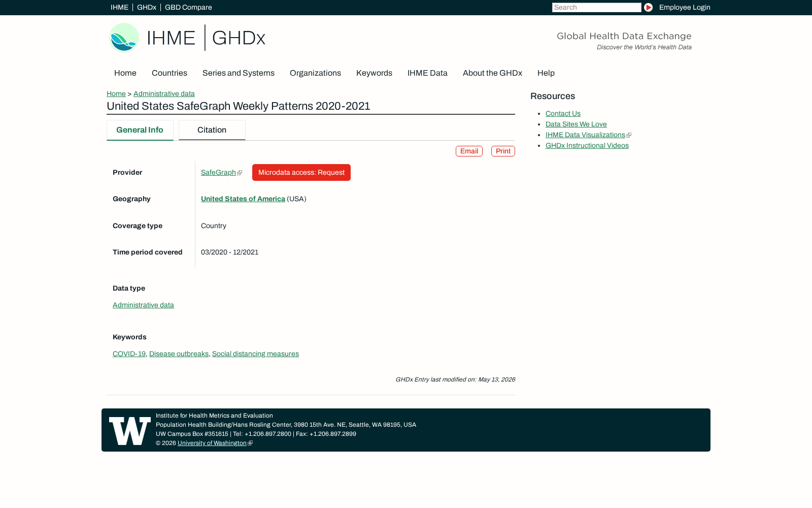Click the red search submit arrow icon

click(x=648, y=8)
